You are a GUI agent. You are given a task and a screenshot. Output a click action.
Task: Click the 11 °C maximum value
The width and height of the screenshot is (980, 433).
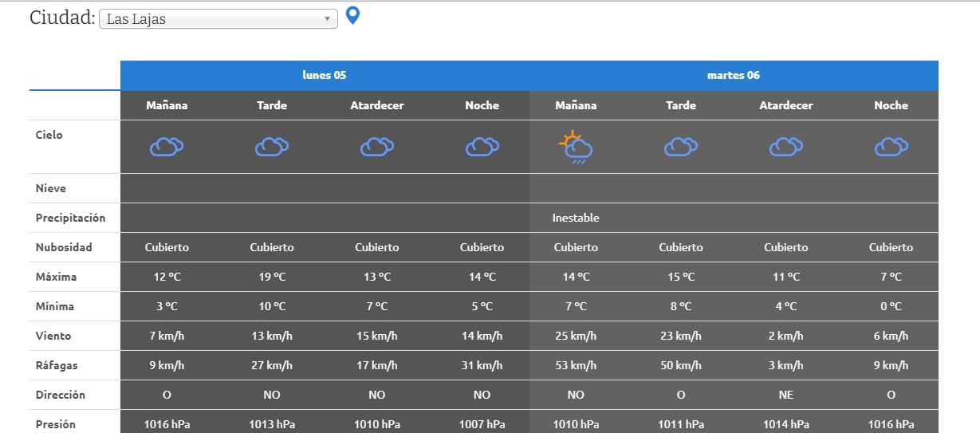point(786,277)
